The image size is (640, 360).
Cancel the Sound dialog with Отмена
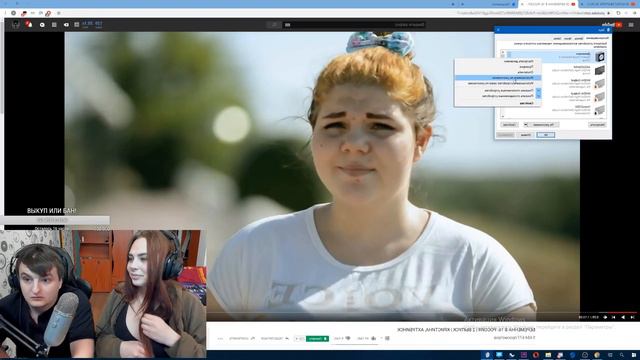526,135
